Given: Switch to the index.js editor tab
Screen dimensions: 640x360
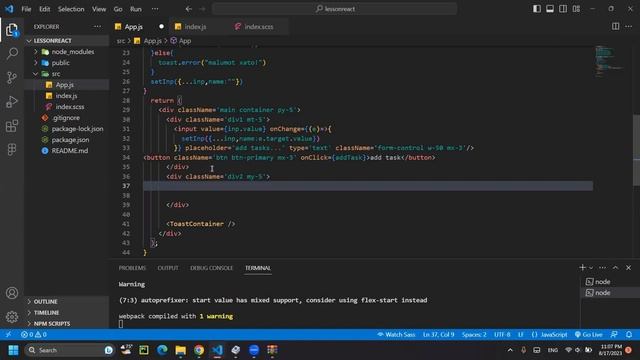Looking at the screenshot, I should [195, 27].
